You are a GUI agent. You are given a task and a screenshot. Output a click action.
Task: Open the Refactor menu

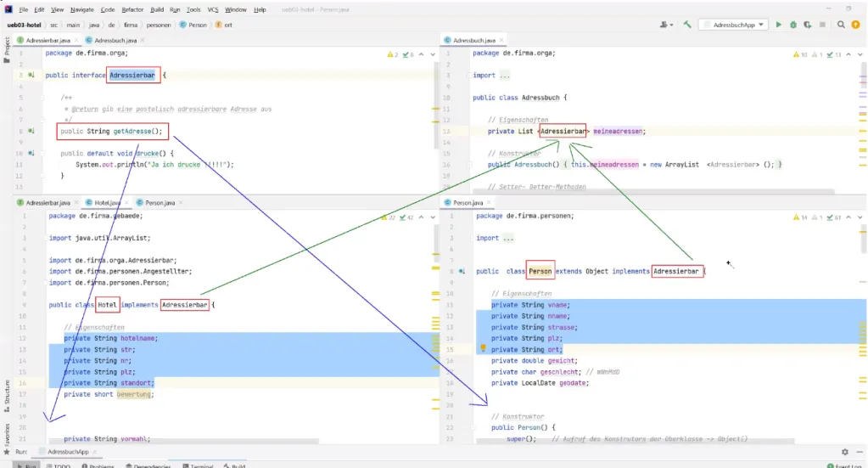[x=132, y=9]
